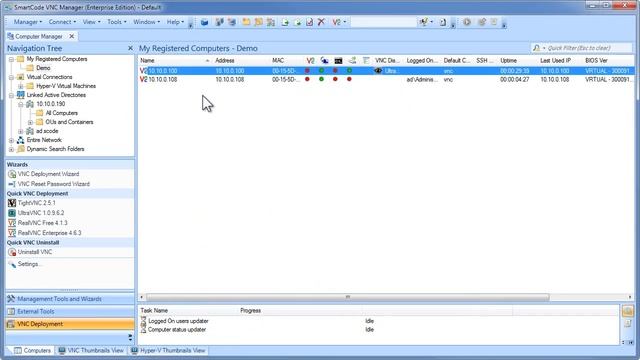Click the eye icon in the 10.10.0.100 row
The image size is (640, 360).
pos(378,71)
